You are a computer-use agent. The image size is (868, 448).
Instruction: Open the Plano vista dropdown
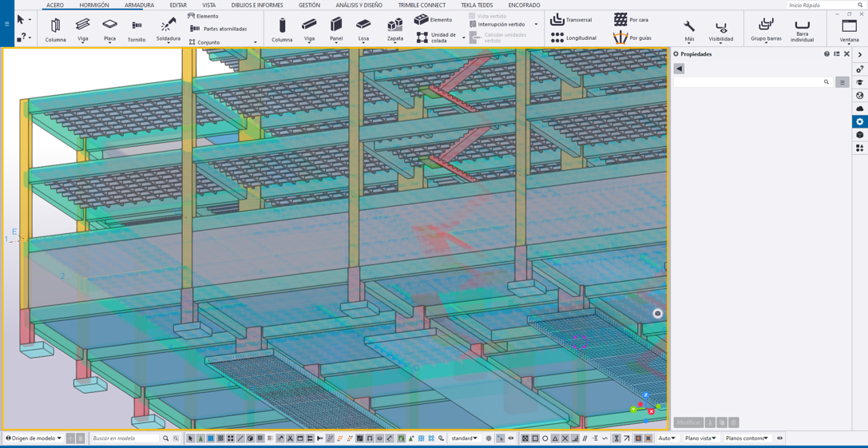(x=700, y=438)
